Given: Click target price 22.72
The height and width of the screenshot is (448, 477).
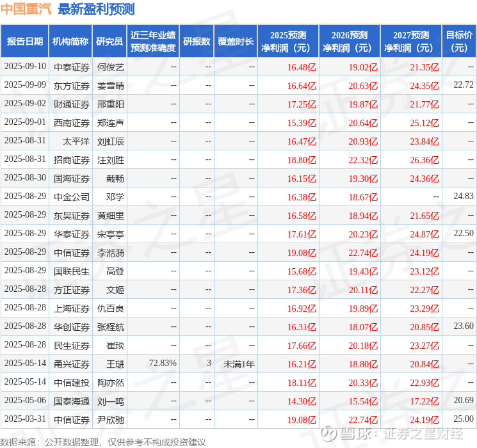Looking at the screenshot, I should coord(464,85).
